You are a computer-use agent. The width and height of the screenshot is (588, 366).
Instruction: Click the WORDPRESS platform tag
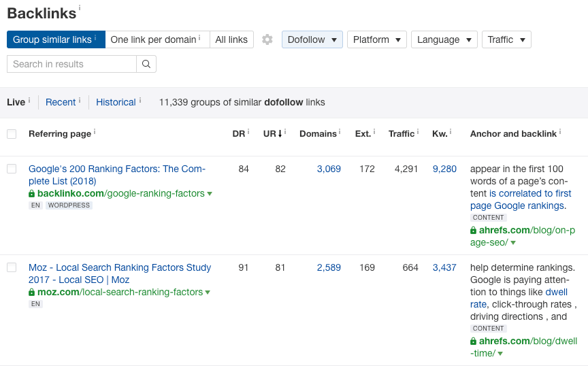tap(69, 205)
